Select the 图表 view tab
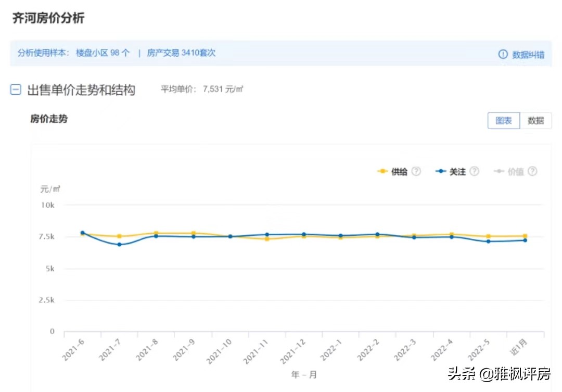562x392 pixels. [x=503, y=120]
